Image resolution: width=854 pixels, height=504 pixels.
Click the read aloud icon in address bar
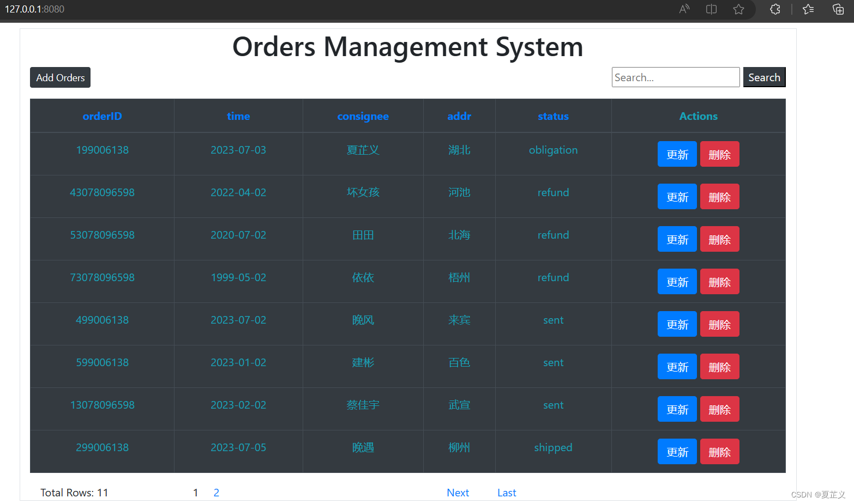684,9
